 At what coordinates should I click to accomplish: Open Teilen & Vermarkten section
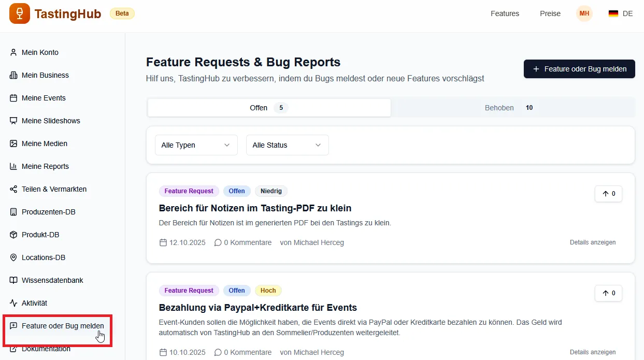(54, 189)
